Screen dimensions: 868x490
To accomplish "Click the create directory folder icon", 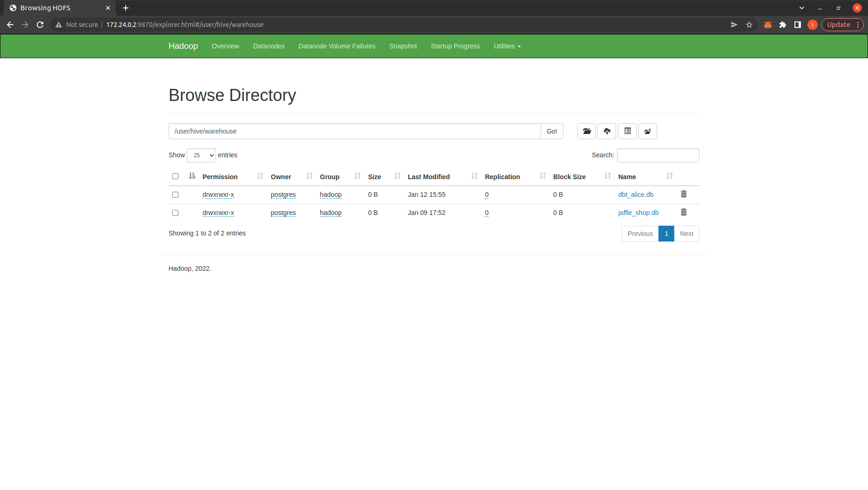I will [587, 131].
